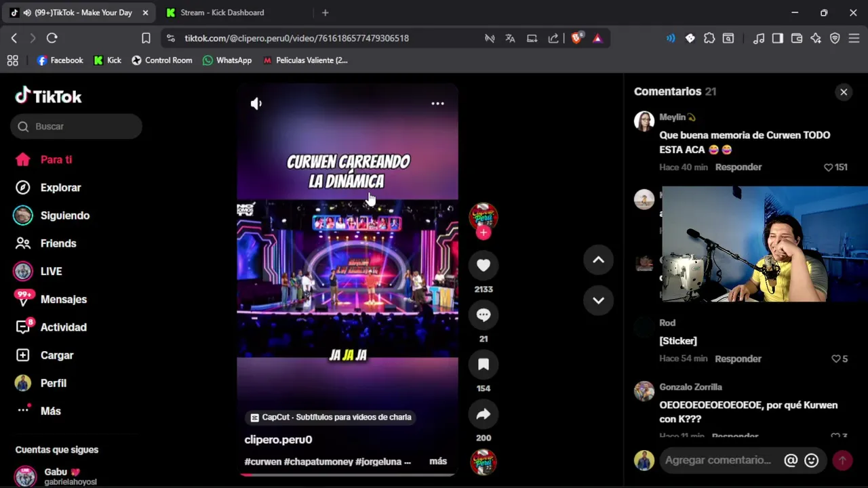Save video with the bookmark icon
Screen dimensions: 868x488
tap(484, 364)
